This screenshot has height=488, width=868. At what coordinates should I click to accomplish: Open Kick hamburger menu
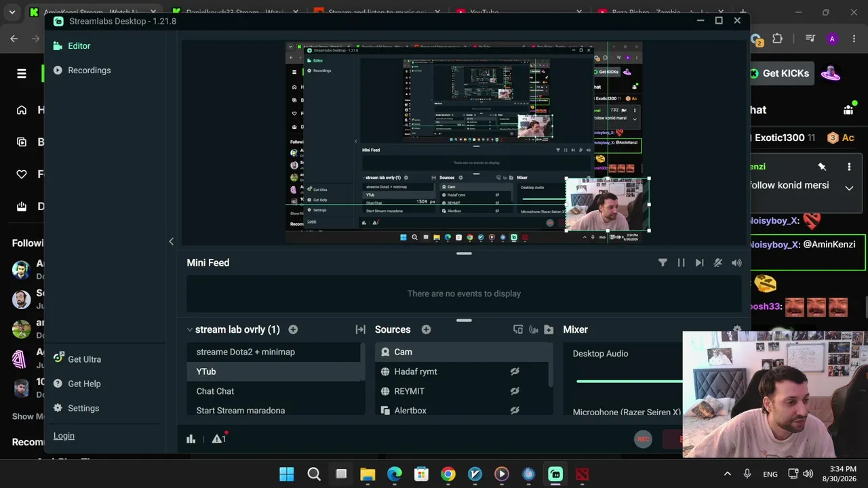(x=22, y=73)
